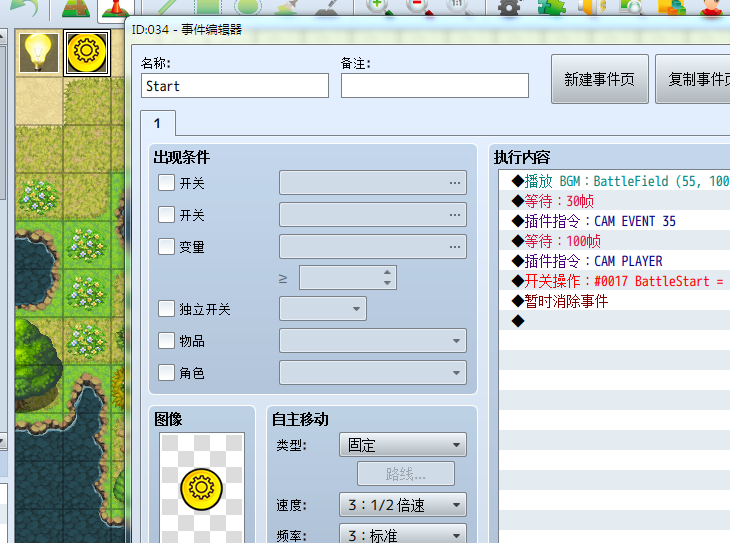
Task: Click the Zoom In magnifier icon
Action: [x=379, y=7]
